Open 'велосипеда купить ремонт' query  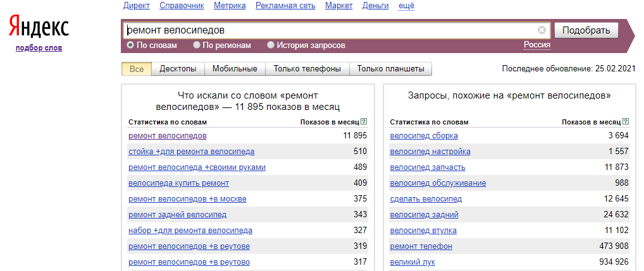click(178, 183)
